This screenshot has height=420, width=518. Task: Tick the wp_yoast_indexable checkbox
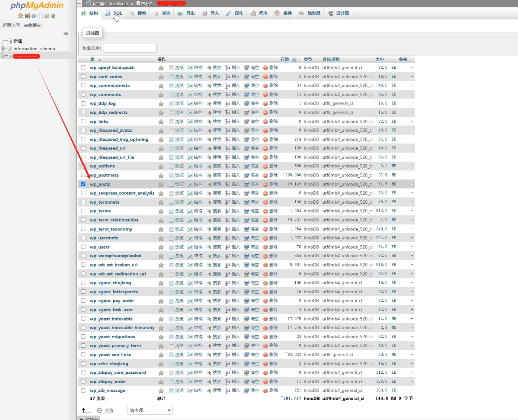coord(83,319)
